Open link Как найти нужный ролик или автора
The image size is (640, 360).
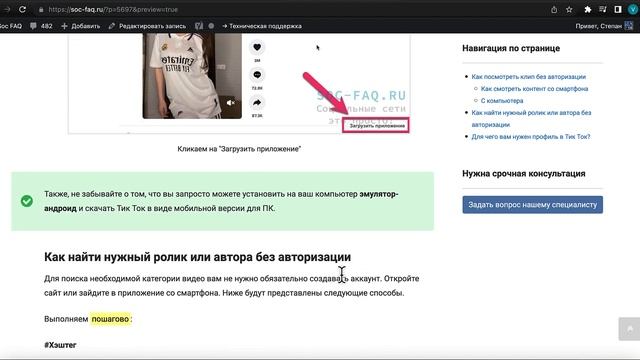(x=531, y=118)
